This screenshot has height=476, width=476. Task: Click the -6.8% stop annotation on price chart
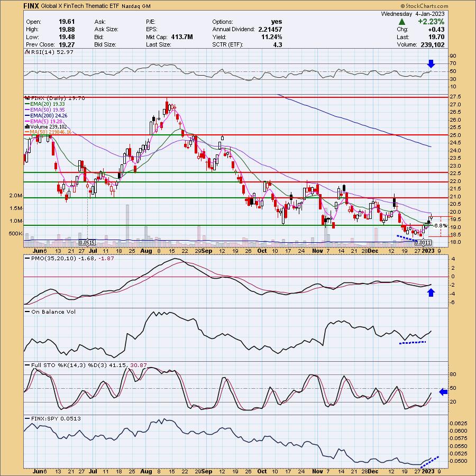pos(440,225)
